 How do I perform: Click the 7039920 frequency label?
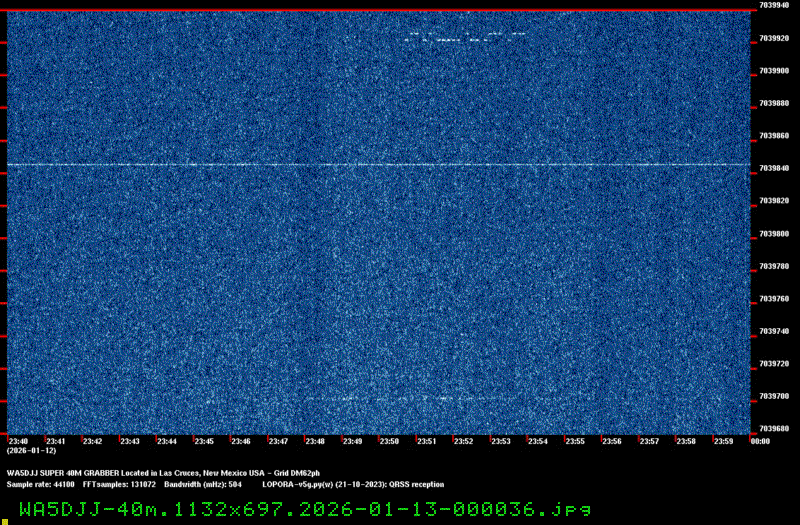tap(774, 38)
